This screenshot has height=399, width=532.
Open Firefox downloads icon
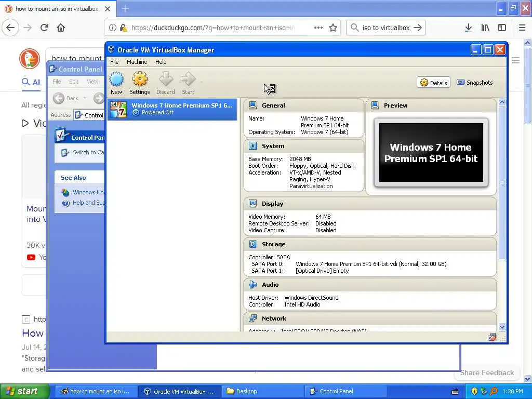(468, 28)
